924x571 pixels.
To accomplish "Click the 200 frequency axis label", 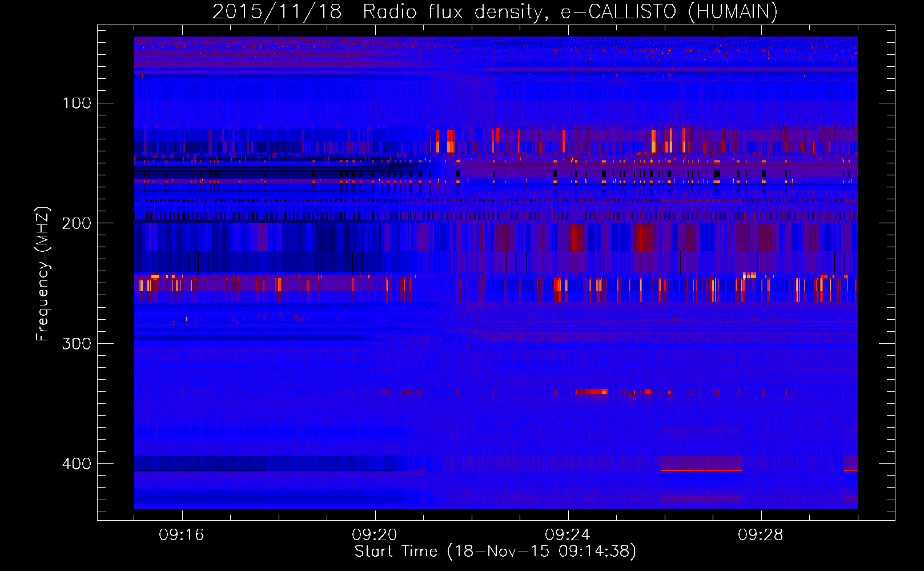I will tap(77, 223).
